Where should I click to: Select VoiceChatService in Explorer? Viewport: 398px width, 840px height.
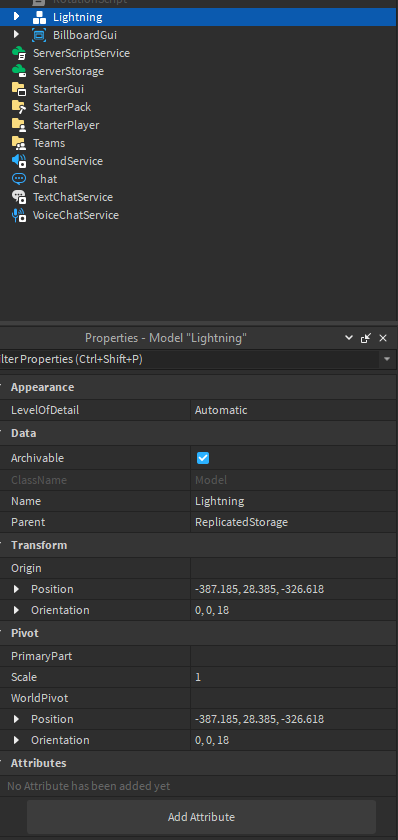coord(76,215)
